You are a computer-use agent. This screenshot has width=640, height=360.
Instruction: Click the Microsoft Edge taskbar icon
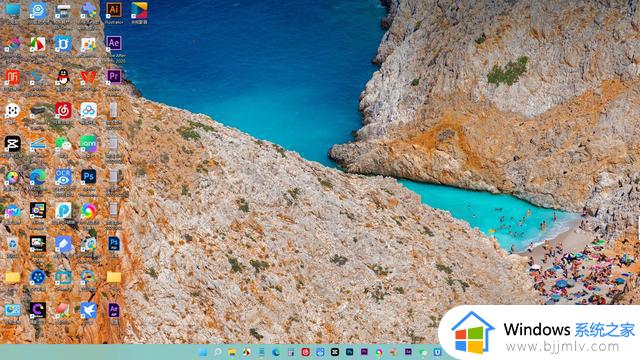276,352
